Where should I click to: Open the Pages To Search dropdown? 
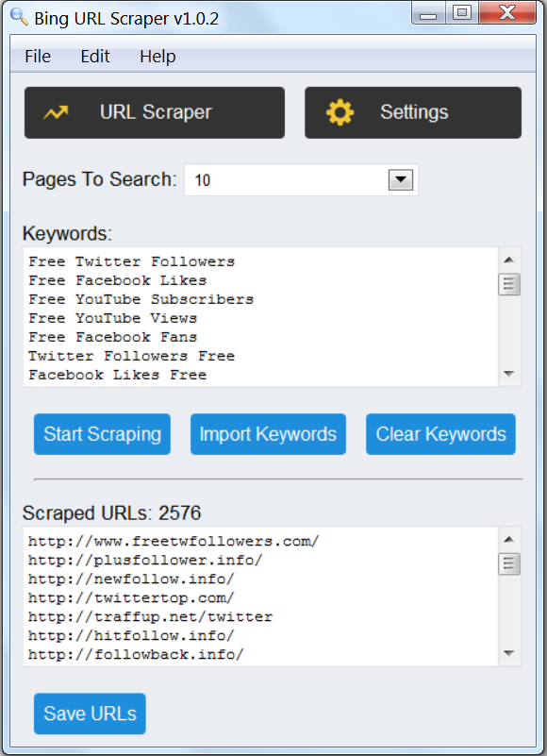tap(401, 179)
